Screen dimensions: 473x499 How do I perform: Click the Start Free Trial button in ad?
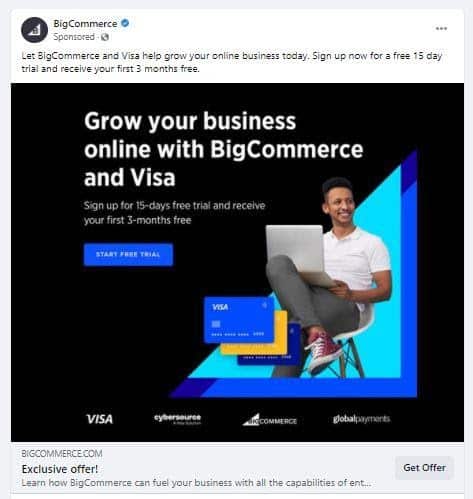(128, 255)
